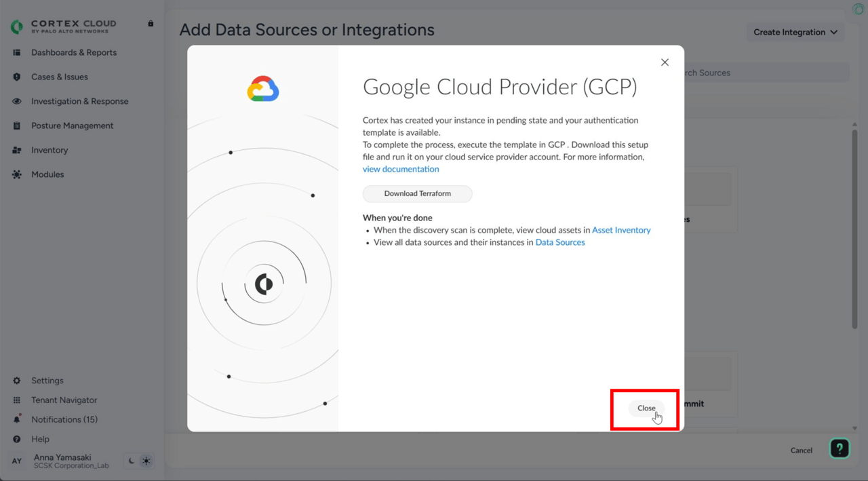Viewport: 868px width, 481px height.
Task: Expand the Create Integration dropdown
Action: click(x=795, y=32)
